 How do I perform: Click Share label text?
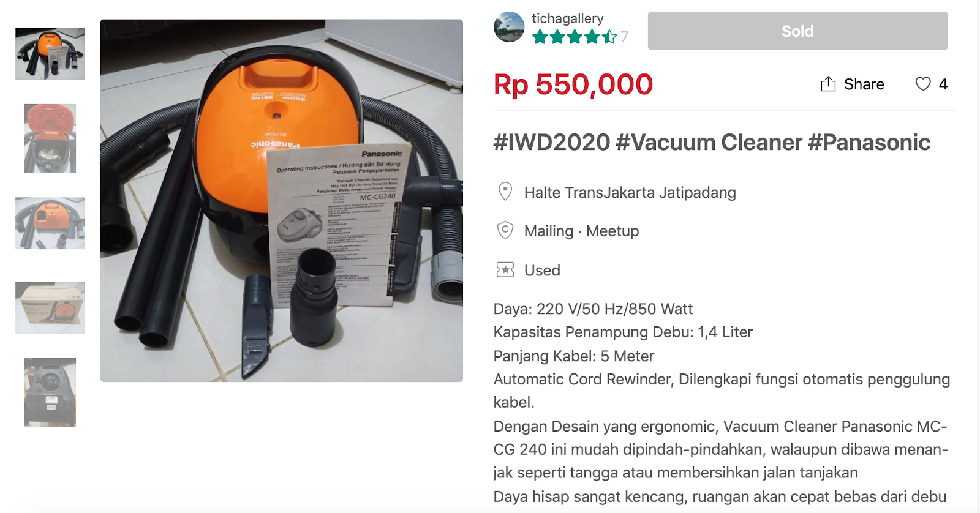click(864, 84)
